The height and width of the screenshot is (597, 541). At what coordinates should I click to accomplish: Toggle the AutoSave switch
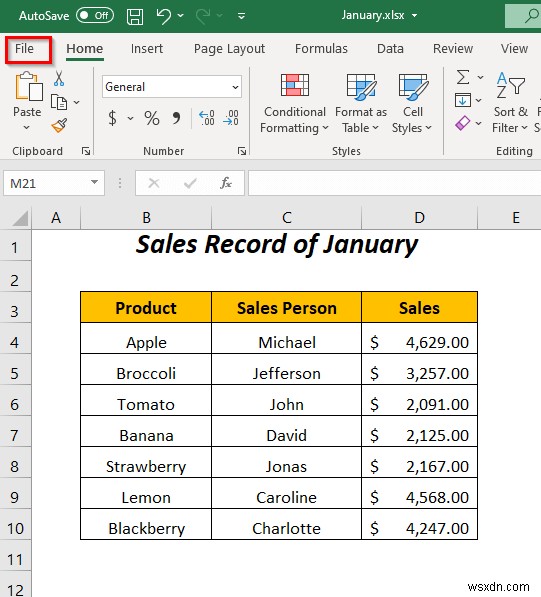95,16
